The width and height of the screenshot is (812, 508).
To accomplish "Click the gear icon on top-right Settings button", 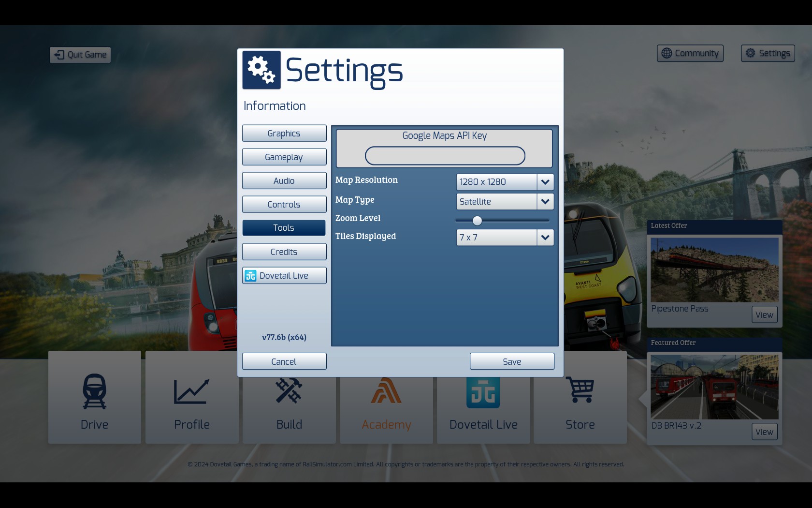I will point(750,53).
